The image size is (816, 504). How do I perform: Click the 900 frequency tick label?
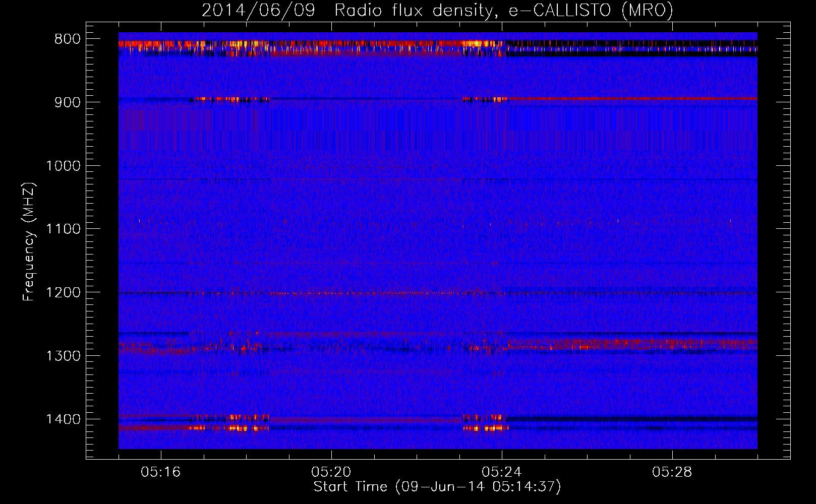click(x=68, y=102)
